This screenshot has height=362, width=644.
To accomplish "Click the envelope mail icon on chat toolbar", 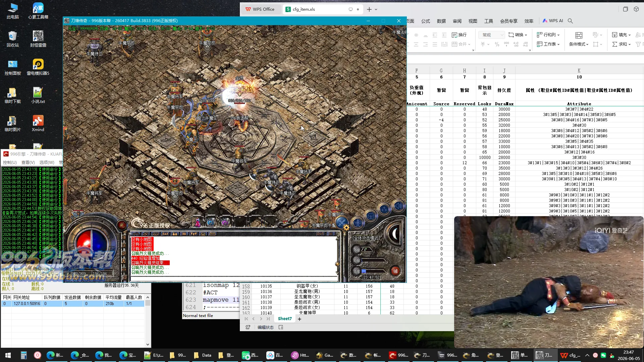I will [212, 234].
